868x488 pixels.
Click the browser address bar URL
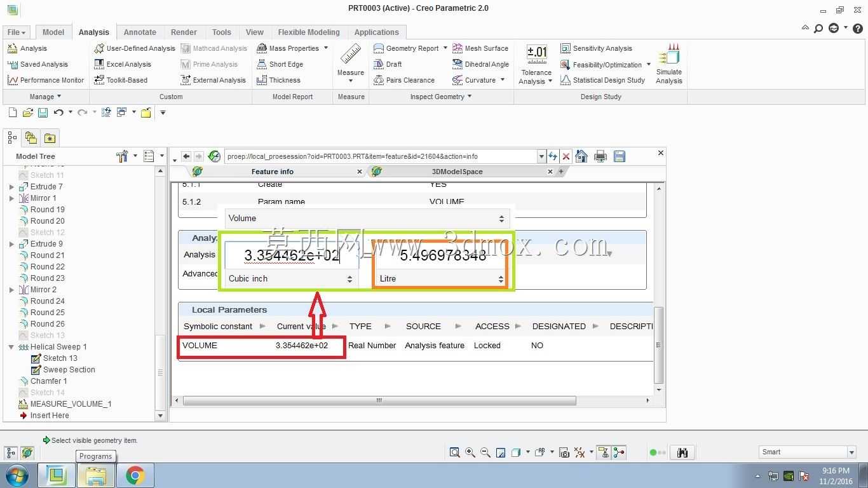[381, 156]
